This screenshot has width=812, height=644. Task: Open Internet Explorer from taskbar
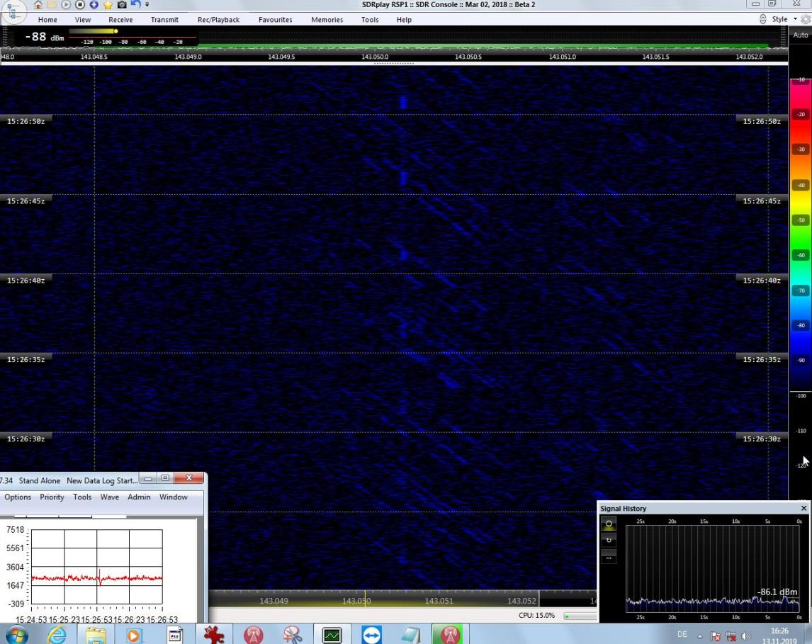point(57,635)
